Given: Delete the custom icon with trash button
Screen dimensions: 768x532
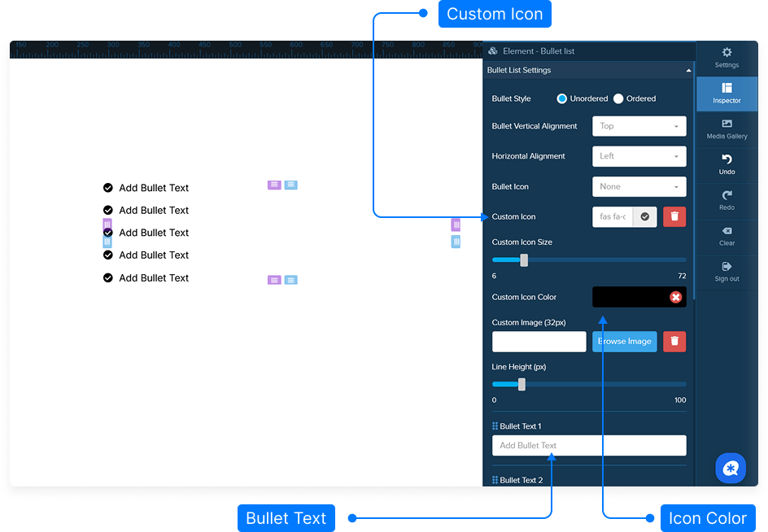Looking at the screenshot, I should point(674,216).
